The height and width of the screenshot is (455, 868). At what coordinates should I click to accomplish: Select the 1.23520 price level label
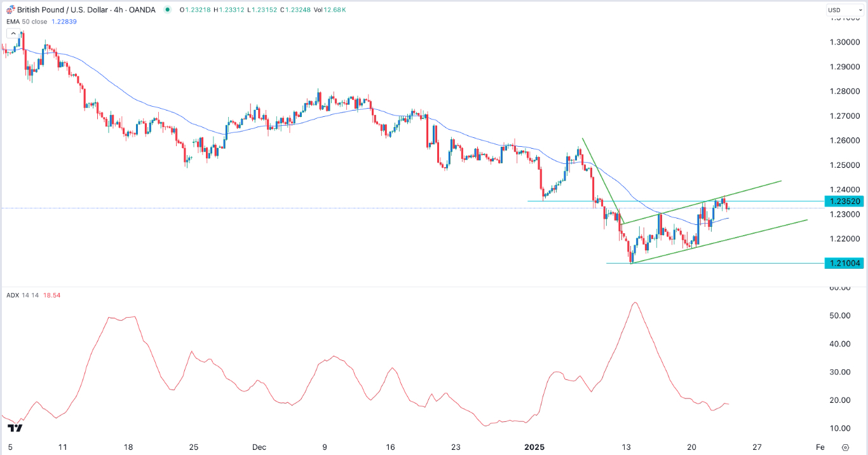coord(845,201)
